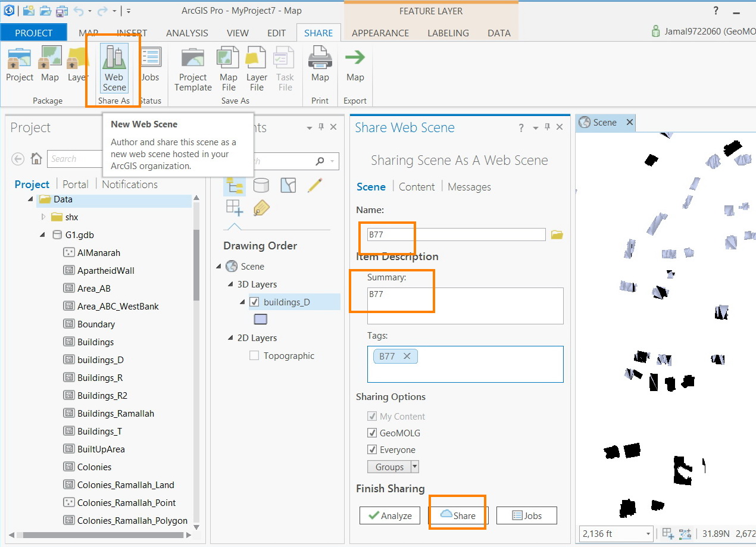This screenshot has width=756, height=547.
Task: Collapse the 2D Layers group
Action: pyautogui.click(x=231, y=337)
